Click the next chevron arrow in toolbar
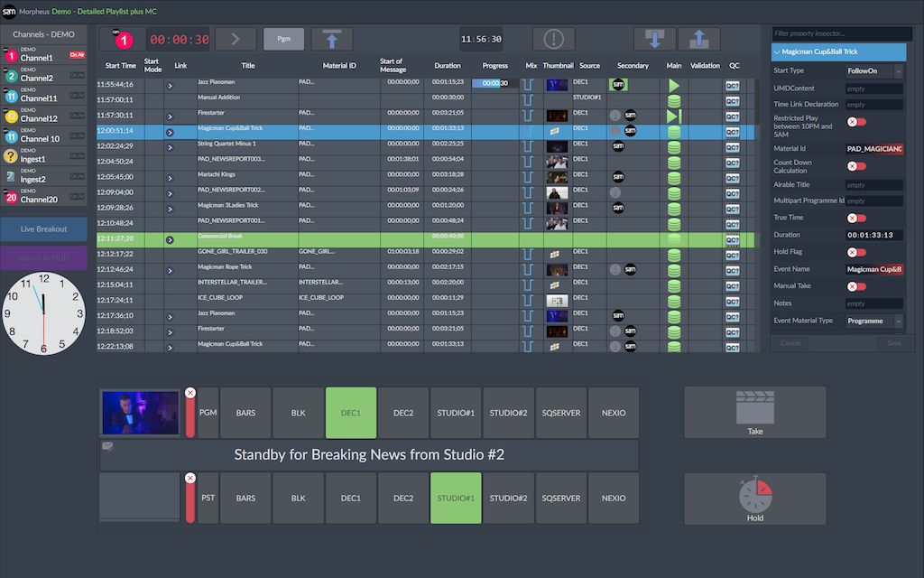The height and width of the screenshot is (578, 924). pyautogui.click(x=236, y=39)
